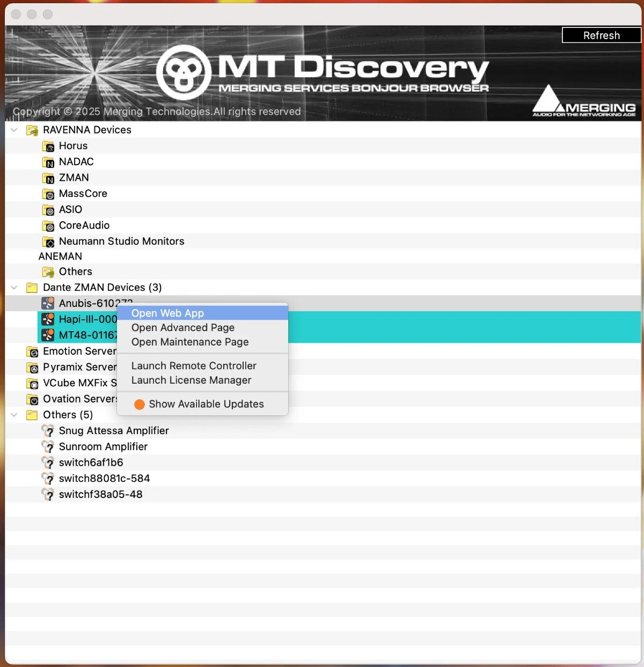
Task: Collapse the Dante ZMAN Devices group
Action: (14, 288)
